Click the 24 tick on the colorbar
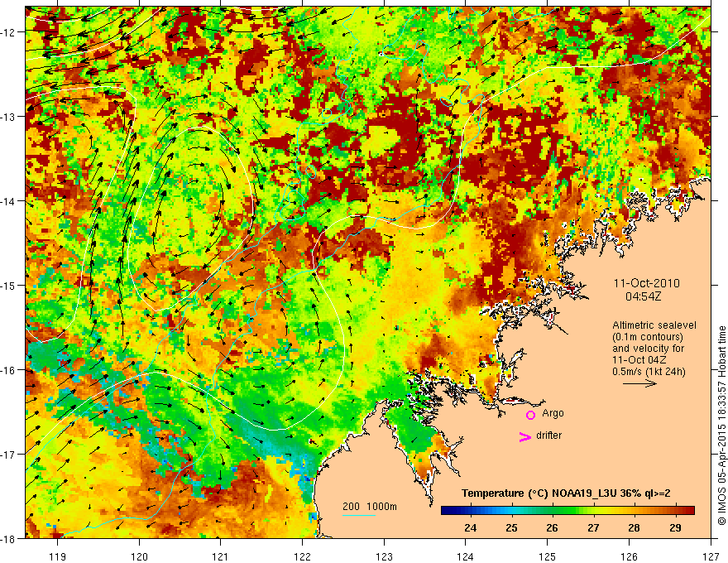The image size is (728, 563). 470,527
